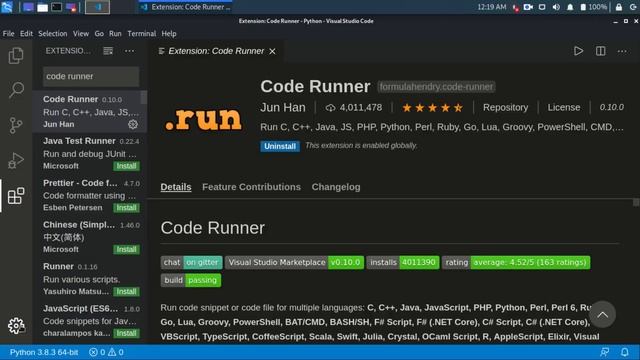Click the Visual Studio Marketplace version badge
Screen dimensions: 640x360
tap(294, 262)
